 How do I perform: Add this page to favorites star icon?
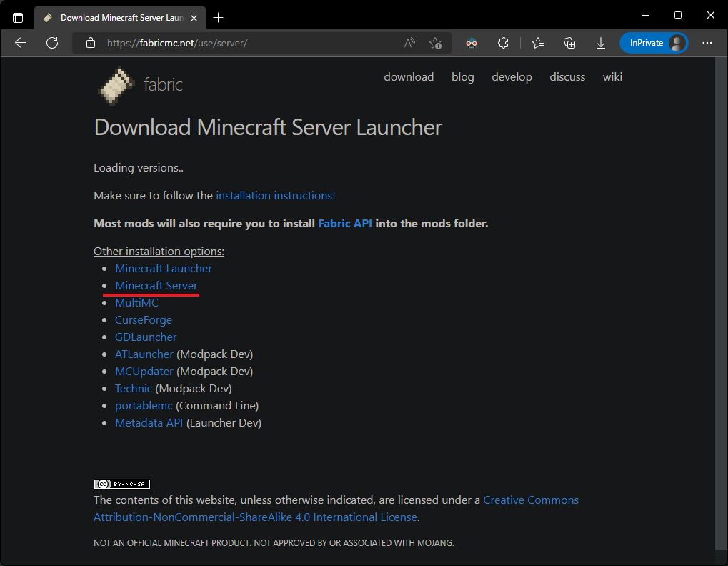point(436,43)
